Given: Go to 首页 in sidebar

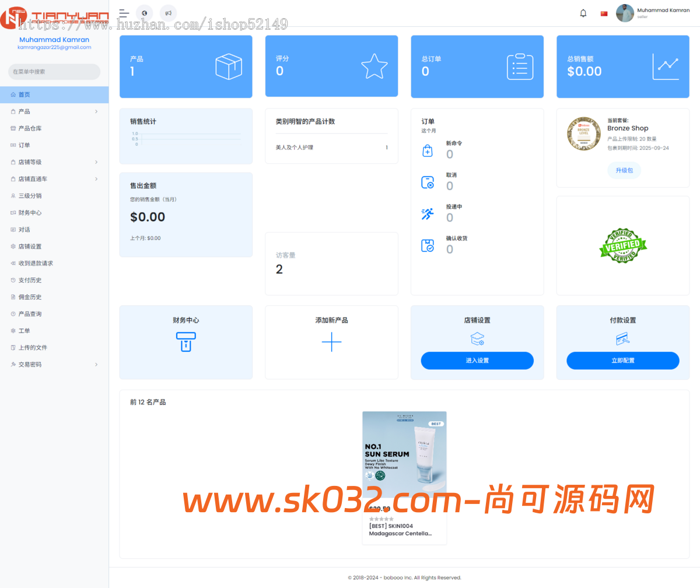Looking at the screenshot, I should (x=54, y=94).
